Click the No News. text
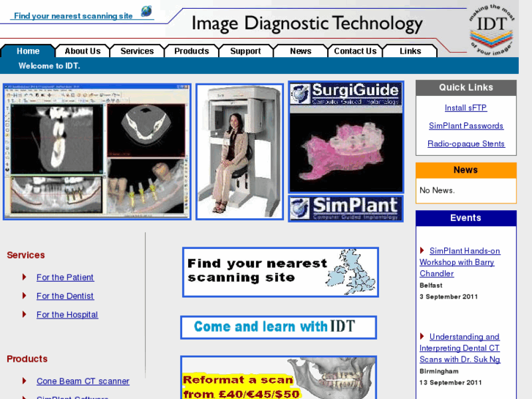 pyautogui.click(x=437, y=190)
